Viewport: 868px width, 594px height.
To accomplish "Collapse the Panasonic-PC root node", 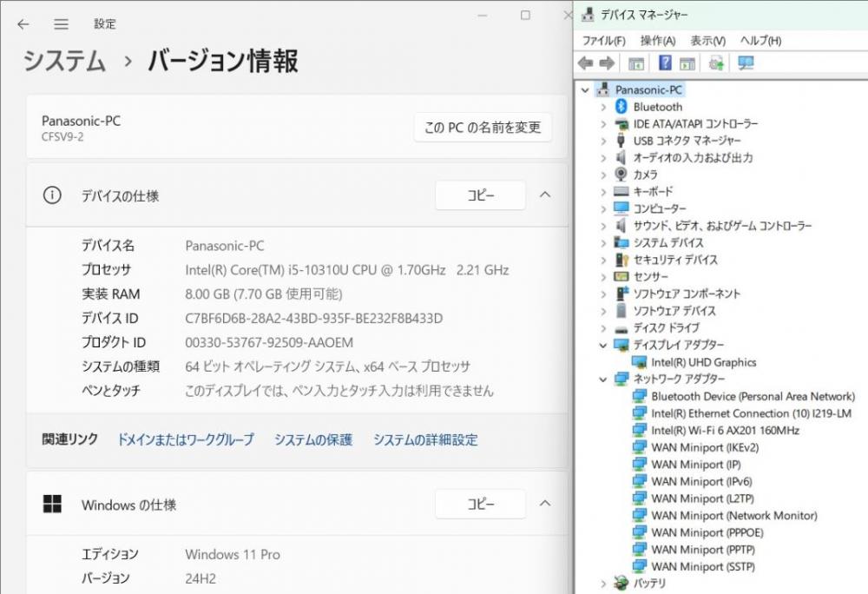I will coord(585,89).
